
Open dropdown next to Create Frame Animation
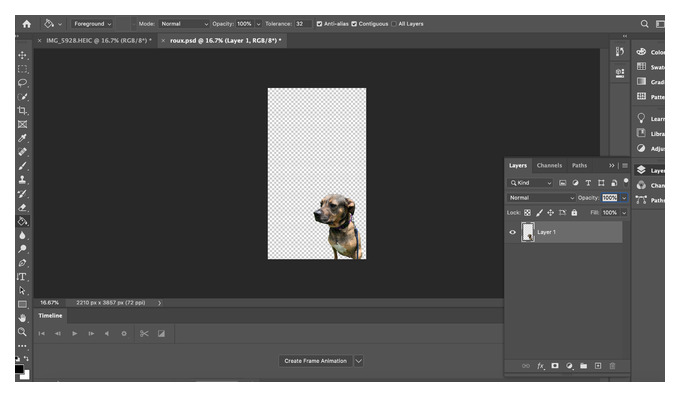(x=359, y=361)
